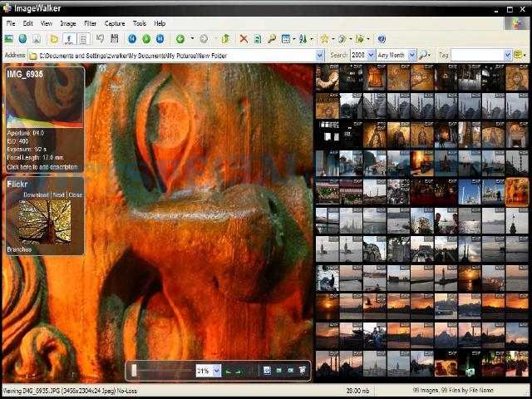Click the Up folder icon in toolbar
The height and width of the screenshot is (399, 532).
(x=225, y=39)
